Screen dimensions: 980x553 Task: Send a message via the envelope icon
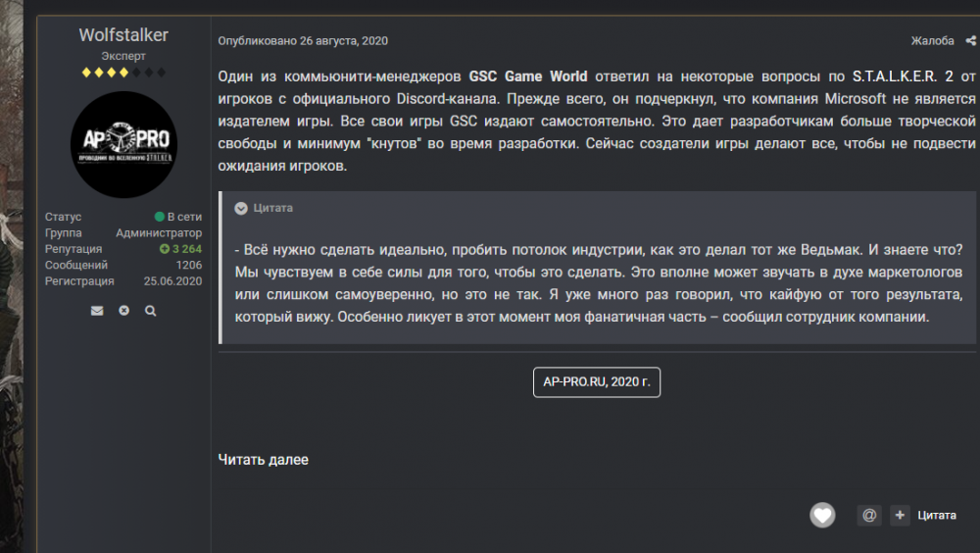(x=97, y=311)
